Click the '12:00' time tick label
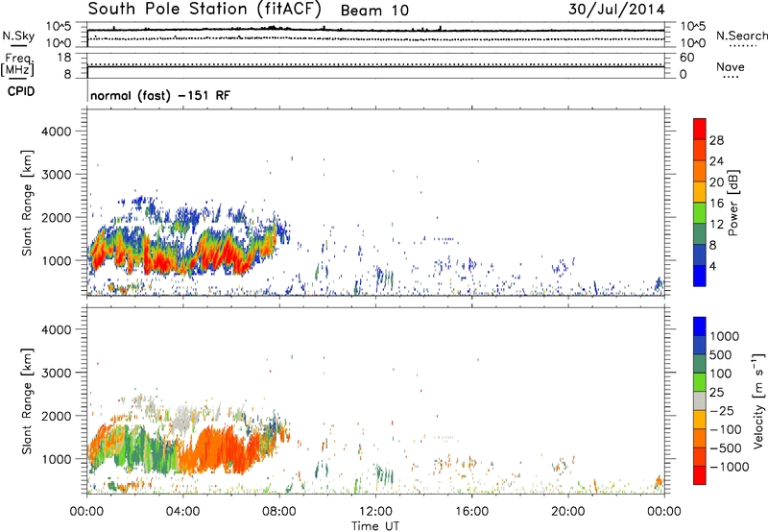The image size is (768, 532). pos(375,512)
